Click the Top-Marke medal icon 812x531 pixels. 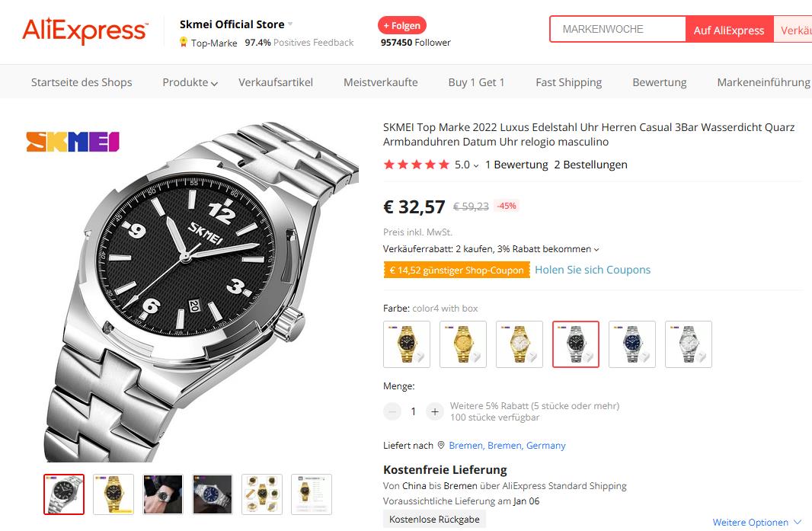(x=184, y=43)
